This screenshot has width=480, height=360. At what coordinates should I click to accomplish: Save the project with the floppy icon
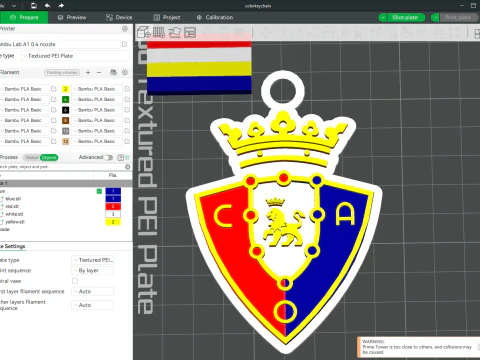click(x=34, y=5)
